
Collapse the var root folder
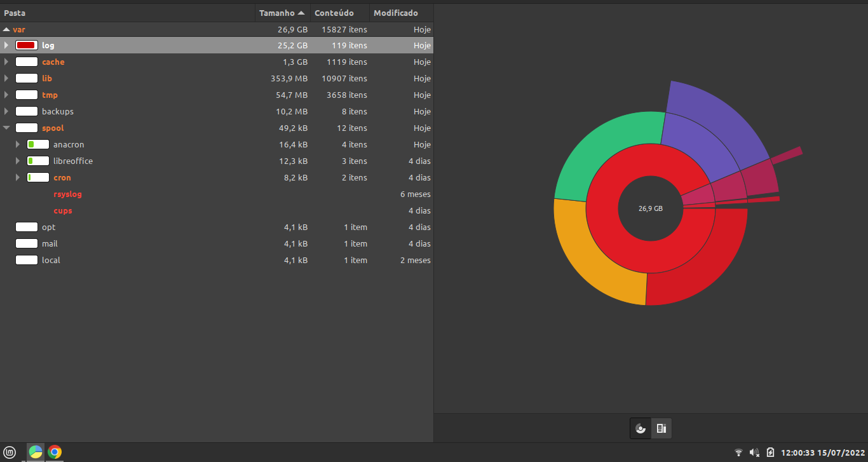[6, 29]
